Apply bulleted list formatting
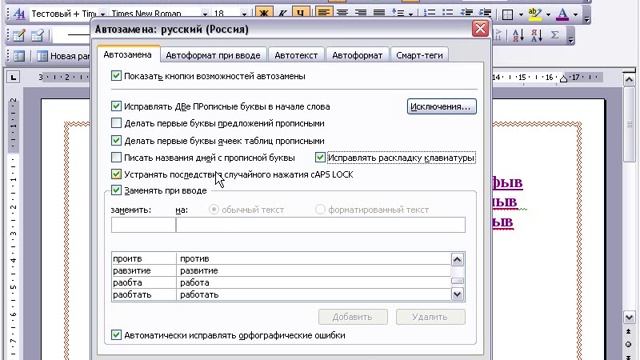The width and height of the screenshot is (640, 360). point(448,13)
